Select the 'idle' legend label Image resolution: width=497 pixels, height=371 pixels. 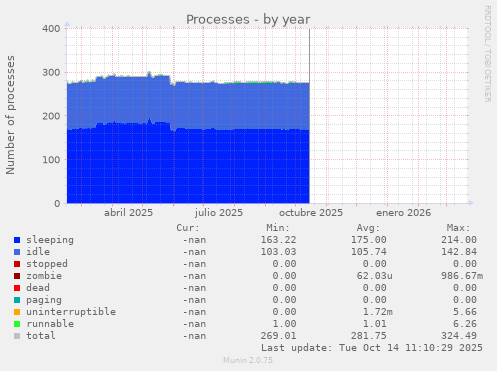click(x=38, y=252)
